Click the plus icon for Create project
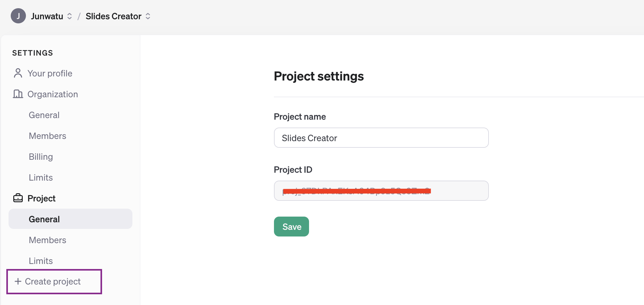Screen dimensions: 644x305 [x=18, y=281]
